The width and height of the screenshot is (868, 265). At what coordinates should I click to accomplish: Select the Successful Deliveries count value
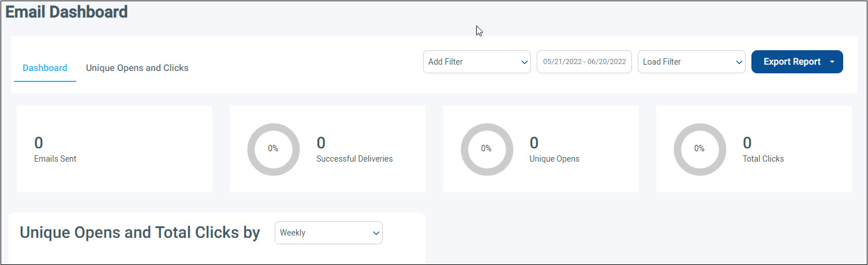pos(321,143)
